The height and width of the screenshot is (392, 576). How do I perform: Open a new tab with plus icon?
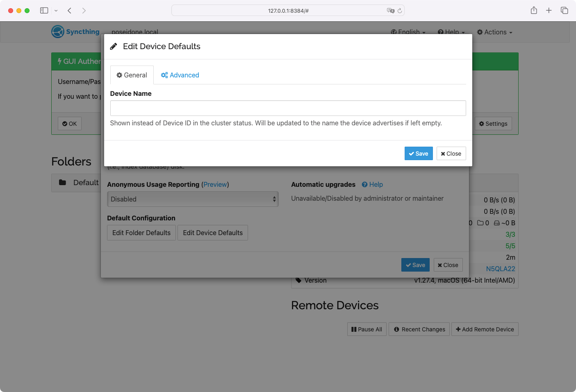pos(549,10)
